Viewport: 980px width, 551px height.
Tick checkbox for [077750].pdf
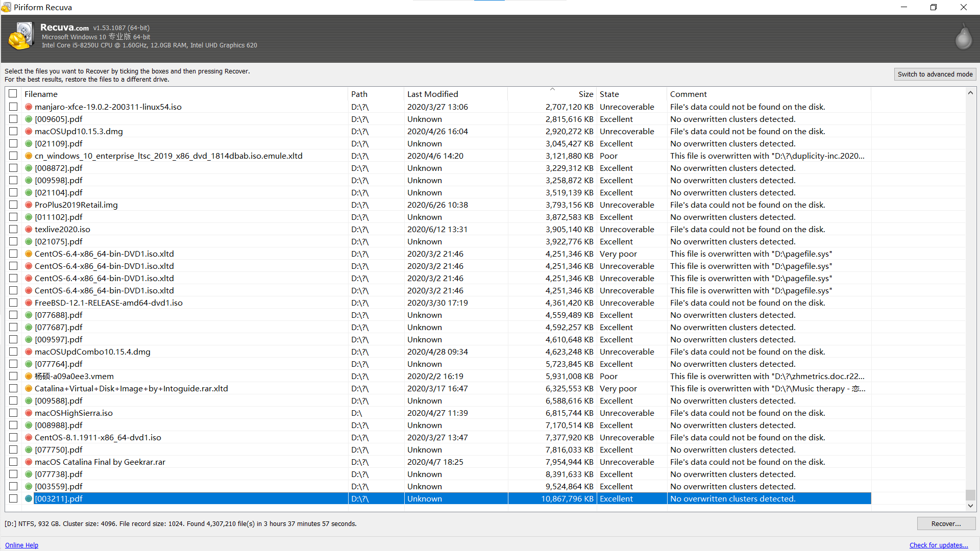[13, 449]
